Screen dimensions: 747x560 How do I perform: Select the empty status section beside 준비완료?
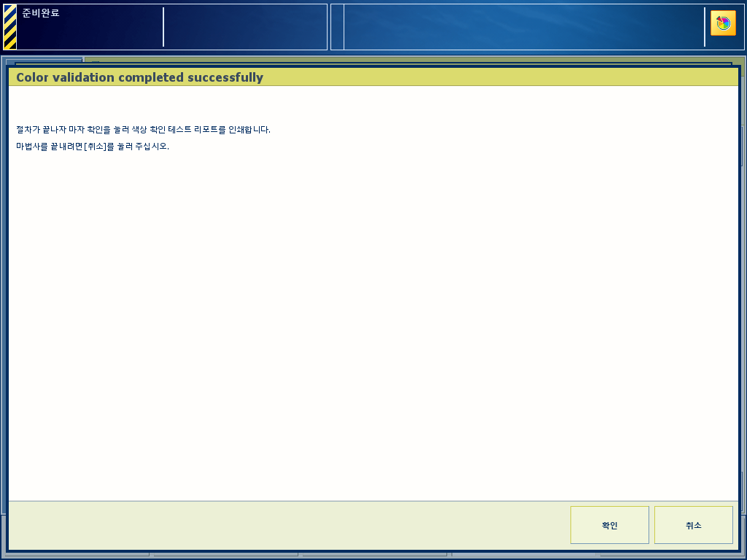coord(245,27)
